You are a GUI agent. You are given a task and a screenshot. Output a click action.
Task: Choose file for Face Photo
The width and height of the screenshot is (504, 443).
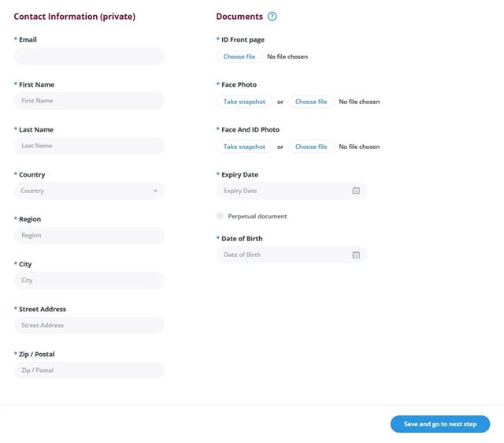point(311,102)
